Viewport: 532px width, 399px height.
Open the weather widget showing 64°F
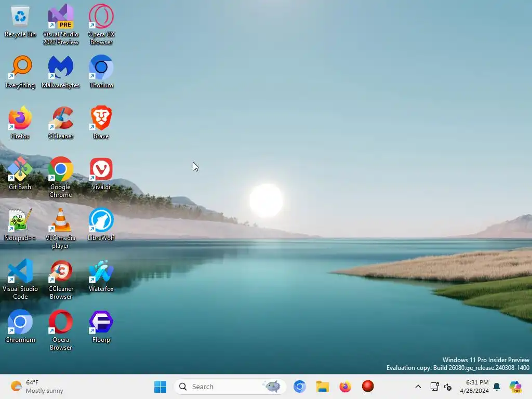coord(37,387)
